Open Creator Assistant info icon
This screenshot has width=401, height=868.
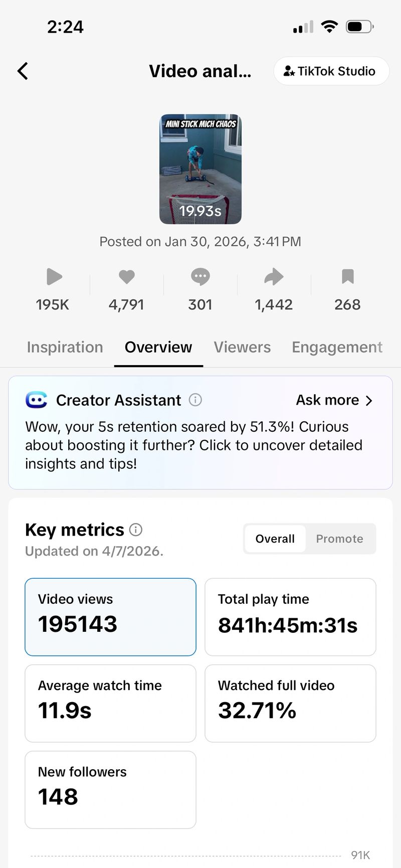click(195, 400)
